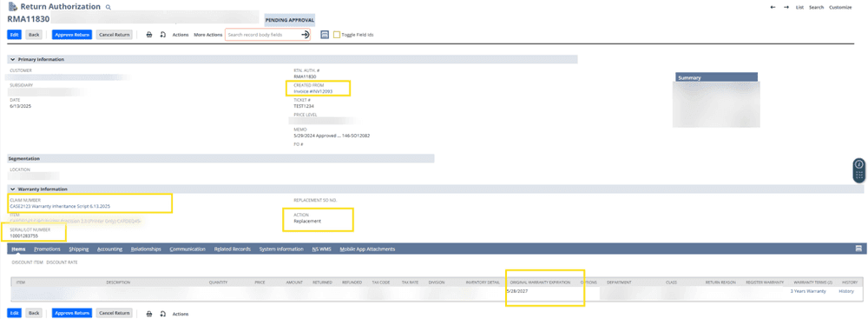Click the Replacement action value
The width and height of the screenshot is (868, 319).
(x=307, y=221)
